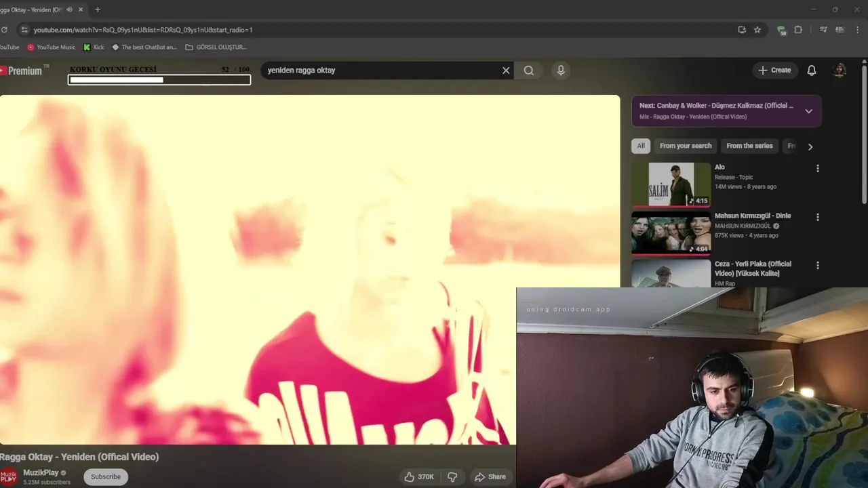Open the Chrome extensions puzzle icon

click(798, 30)
